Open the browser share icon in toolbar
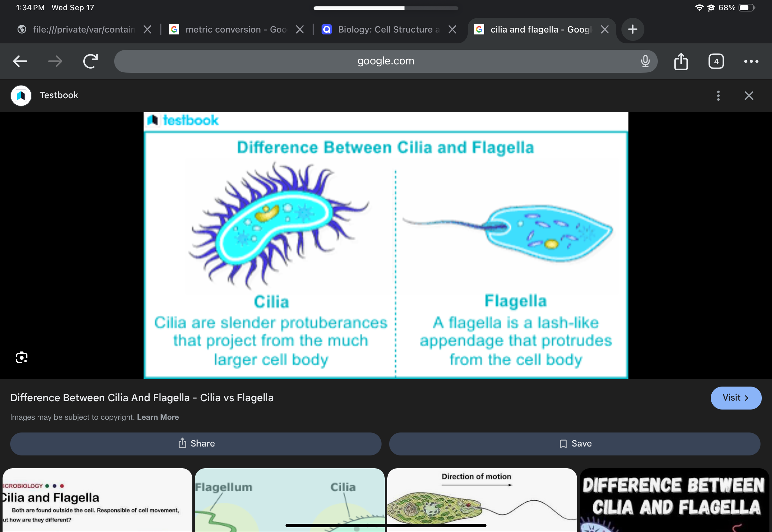Screen dimensions: 772x532 pos(681,61)
